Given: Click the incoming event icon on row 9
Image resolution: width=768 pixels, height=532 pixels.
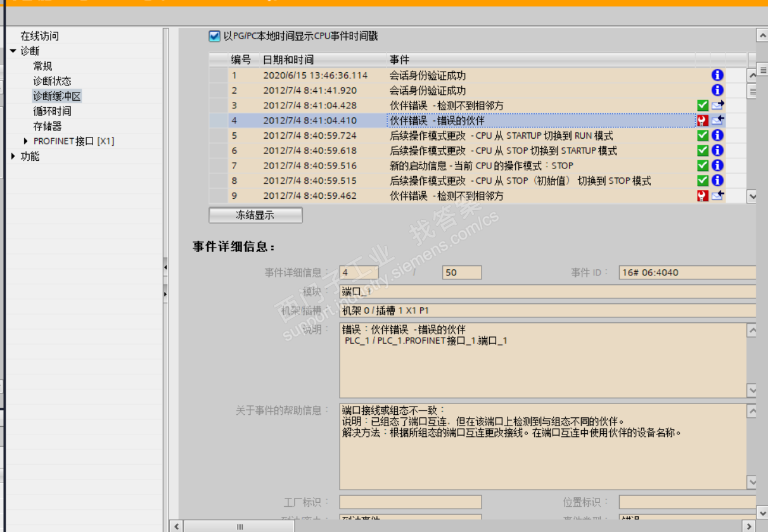Looking at the screenshot, I should 717,196.
